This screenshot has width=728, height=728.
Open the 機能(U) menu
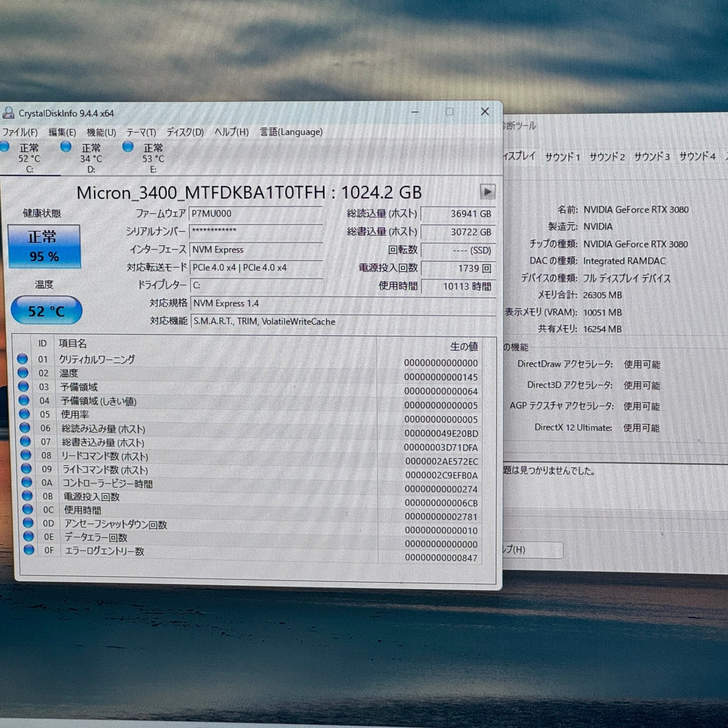(x=101, y=132)
